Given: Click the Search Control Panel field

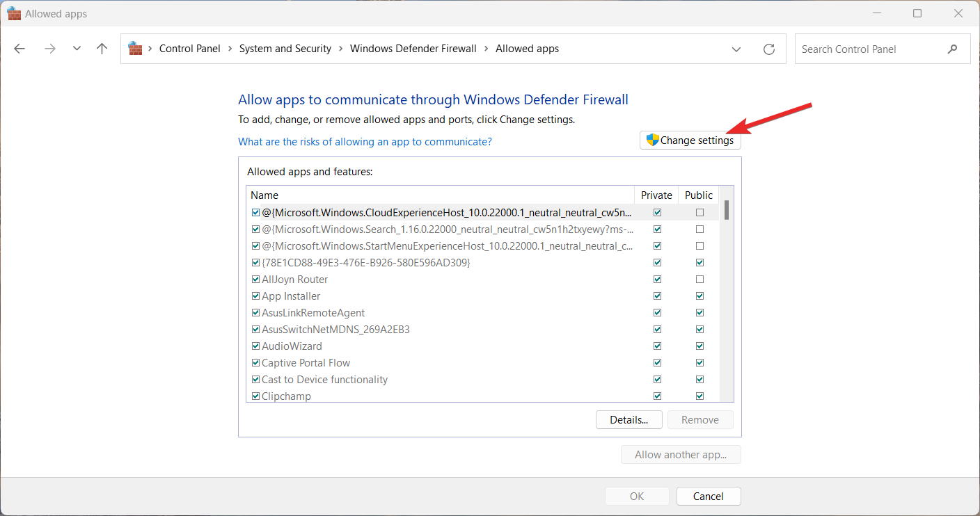Looking at the screenshot, I should (x=883, y=49).
